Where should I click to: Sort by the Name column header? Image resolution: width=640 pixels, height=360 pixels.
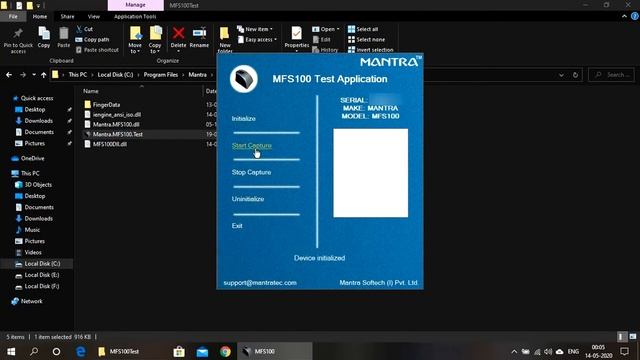pyautogui.click(x=91, y=91)
